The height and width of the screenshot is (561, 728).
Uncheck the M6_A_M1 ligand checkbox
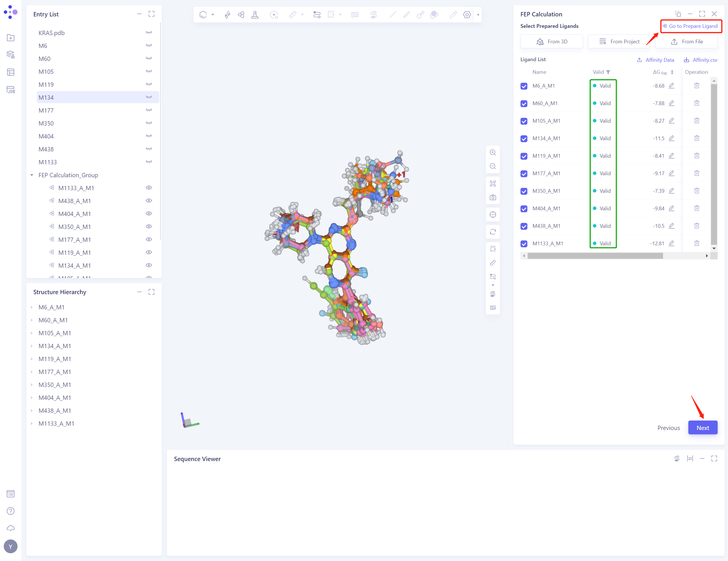tap(524, 86)
